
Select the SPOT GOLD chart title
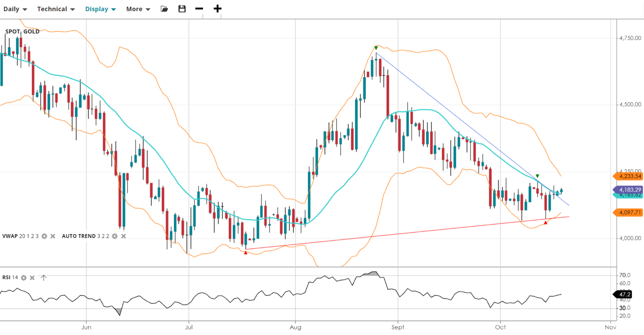coord(22,31)
